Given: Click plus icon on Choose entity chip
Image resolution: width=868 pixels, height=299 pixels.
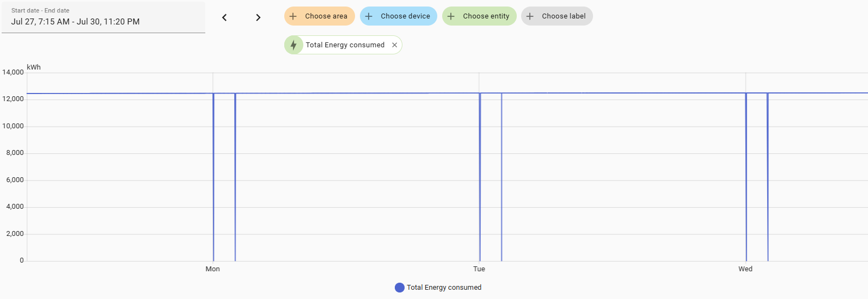Looking at the screenshot, I should tap(451, 16).
